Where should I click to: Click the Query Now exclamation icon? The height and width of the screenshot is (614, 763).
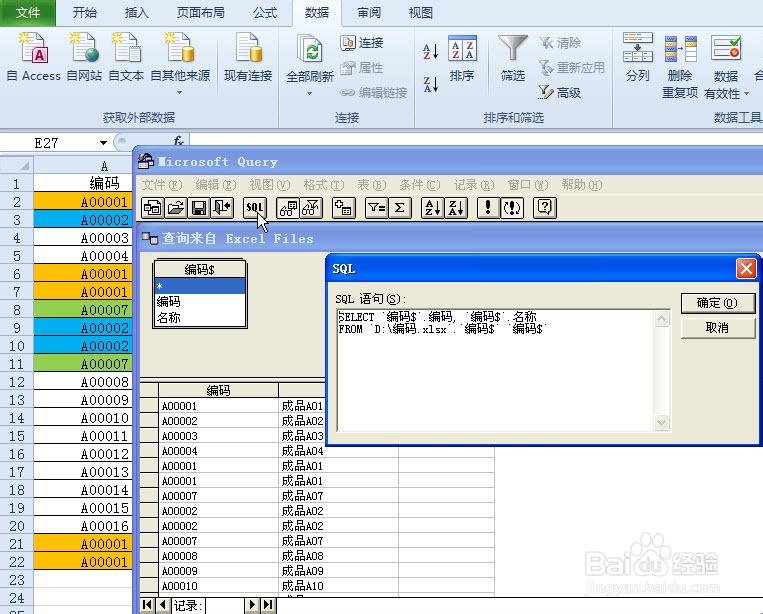488,208
